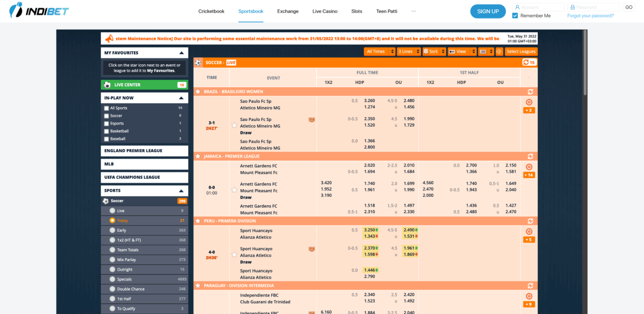This screenshot has width=644, height=314.
Task: Open the Slots tab
Action: pos(357,11)
